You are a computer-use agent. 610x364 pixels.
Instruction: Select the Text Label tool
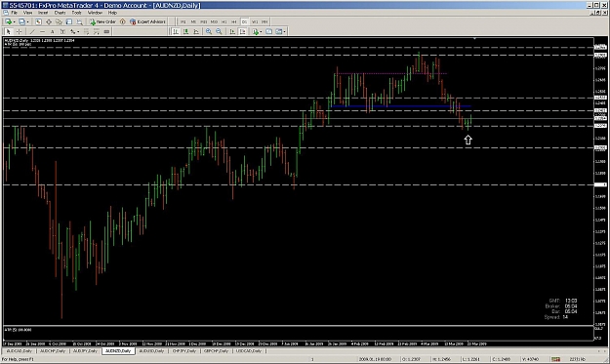(62, 31)
